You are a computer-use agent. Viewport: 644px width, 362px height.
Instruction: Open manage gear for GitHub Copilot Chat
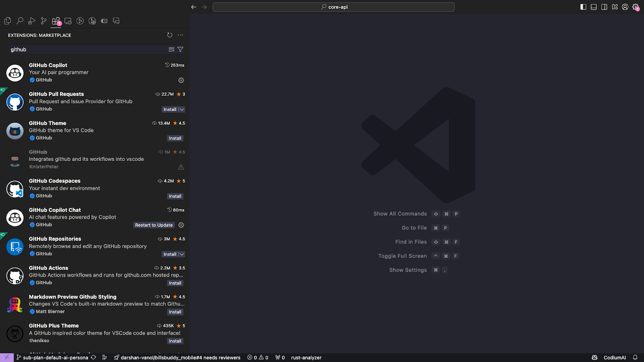point(181,225)
